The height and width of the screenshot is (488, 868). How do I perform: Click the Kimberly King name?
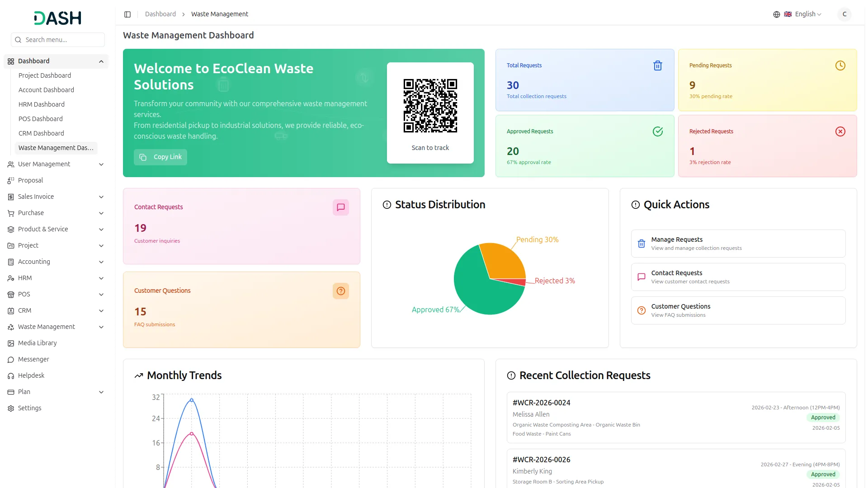point(532,471)
